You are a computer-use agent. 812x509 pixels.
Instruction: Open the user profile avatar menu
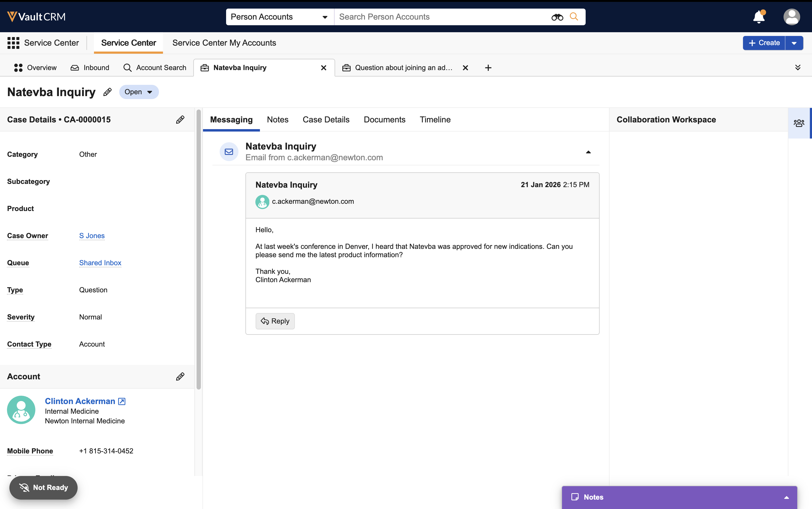pos(792,17)
